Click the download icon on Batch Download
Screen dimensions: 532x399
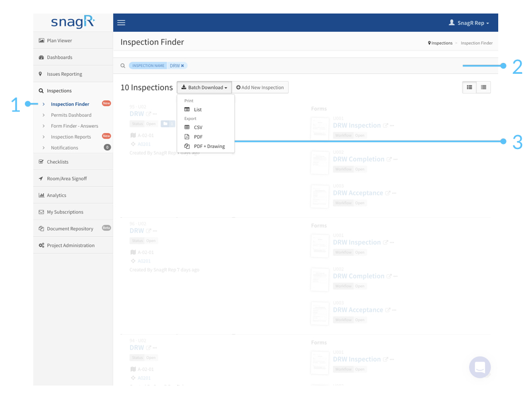(183, 87)
